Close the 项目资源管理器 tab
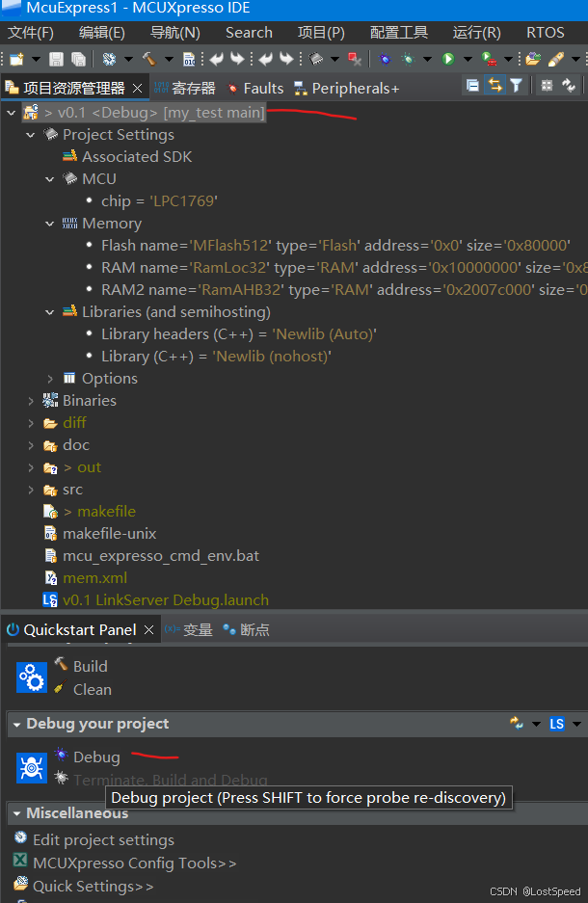The height and width of the screenshot is (903, 588). coord(137,88)
